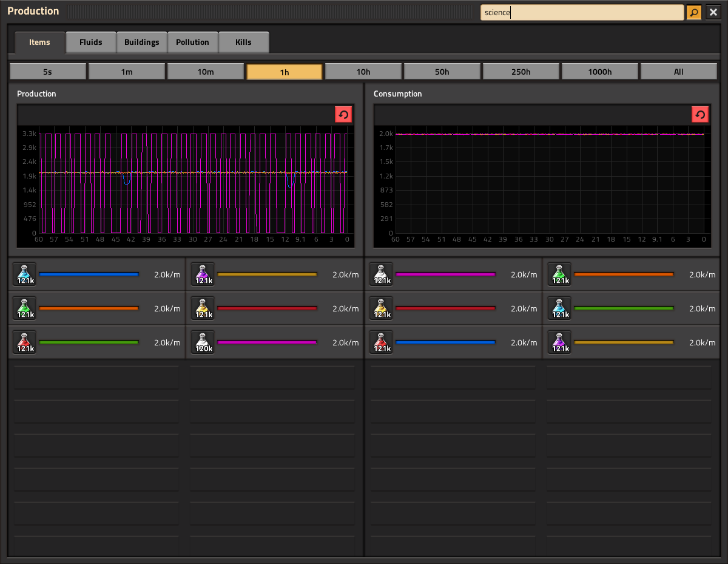Reset the Production graph with the red icon
Viewport: 728px width, 564px height.
click(343, 114)
